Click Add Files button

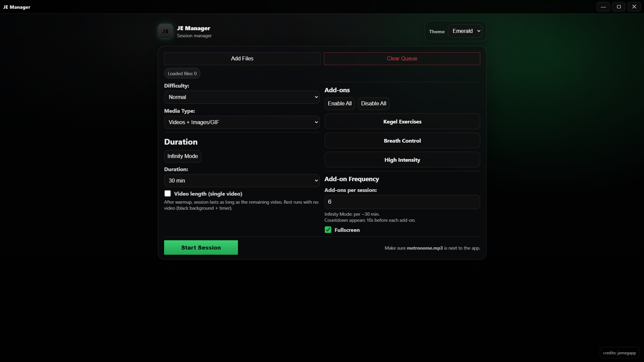coord(242,59)
